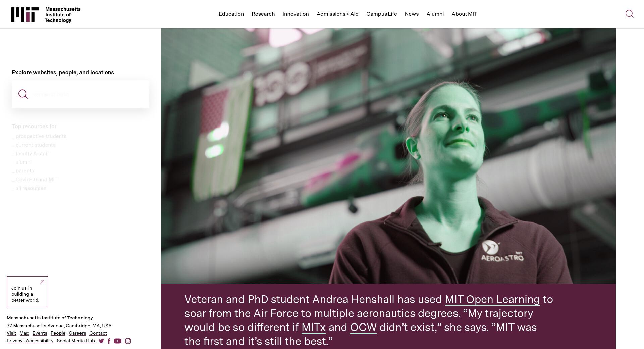Image resolution: width=644 pixels, height=349 pixels.
Task: Open MIT's YouTube channel icon
Action: click(x=117, y=341)
